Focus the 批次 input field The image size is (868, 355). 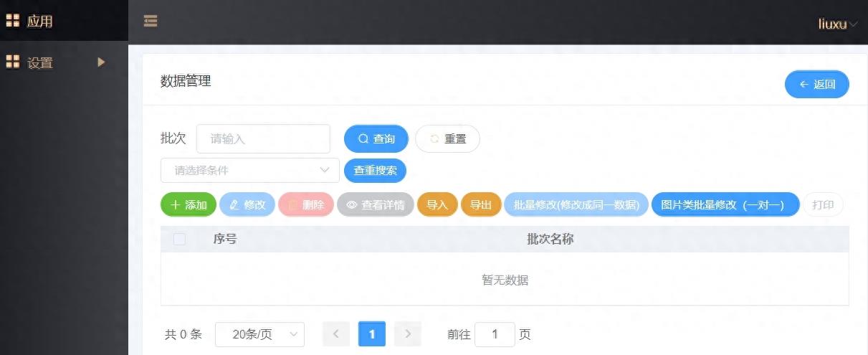pos(263,138)
